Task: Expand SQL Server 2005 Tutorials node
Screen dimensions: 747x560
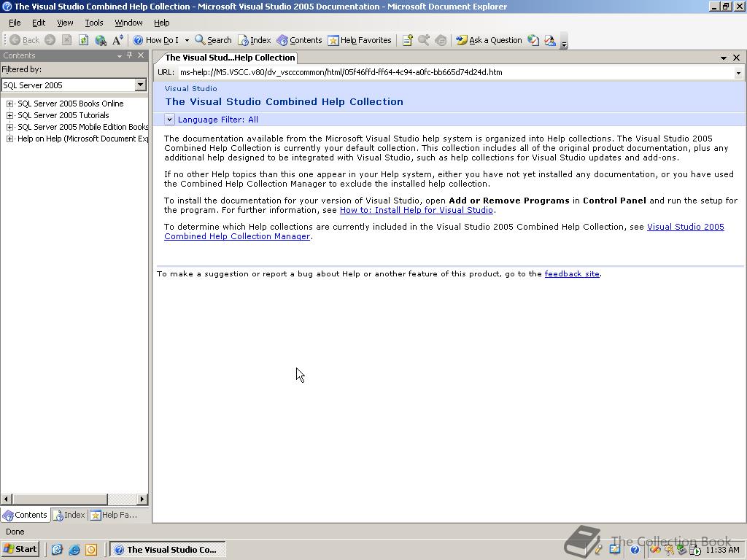Action: tap(9, 115)
